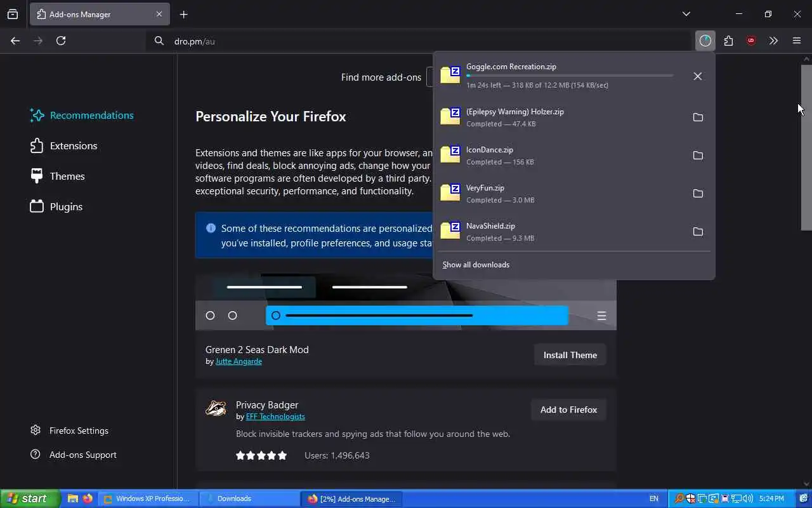This screenshot has height=508, width=812.
Task: Focus the address bar showing dro.pm/au
Action: point(419,41)
